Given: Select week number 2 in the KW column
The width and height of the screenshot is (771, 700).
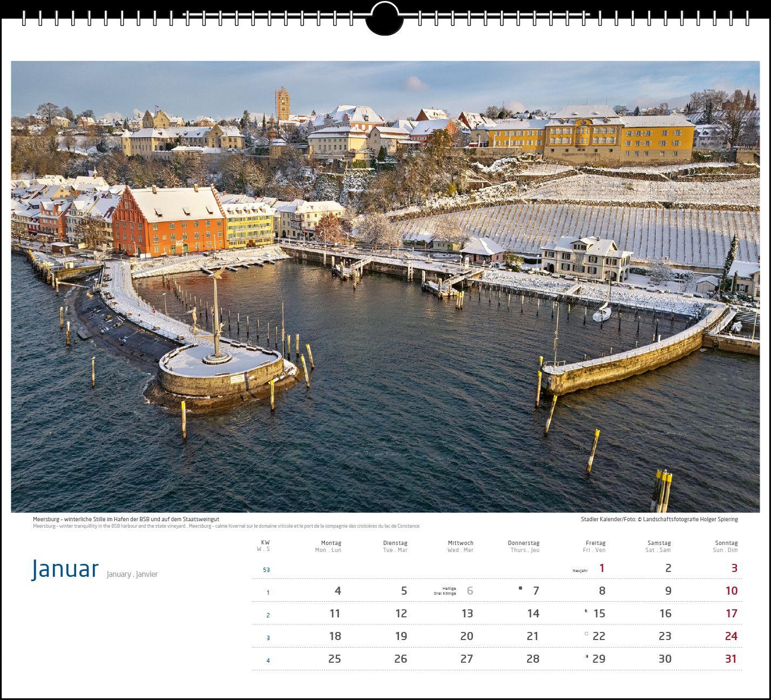Looking at the screenshot, I should point(267,616).
